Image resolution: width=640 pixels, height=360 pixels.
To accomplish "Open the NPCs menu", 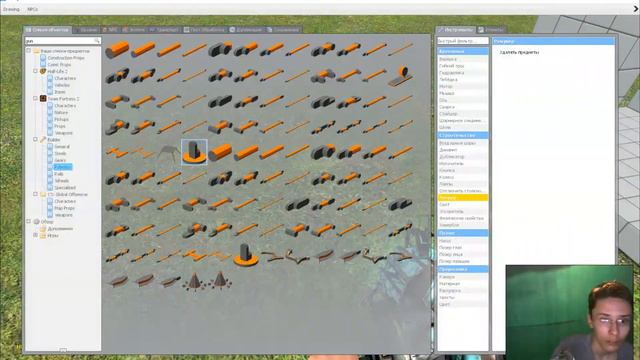I will pos(32,9).
